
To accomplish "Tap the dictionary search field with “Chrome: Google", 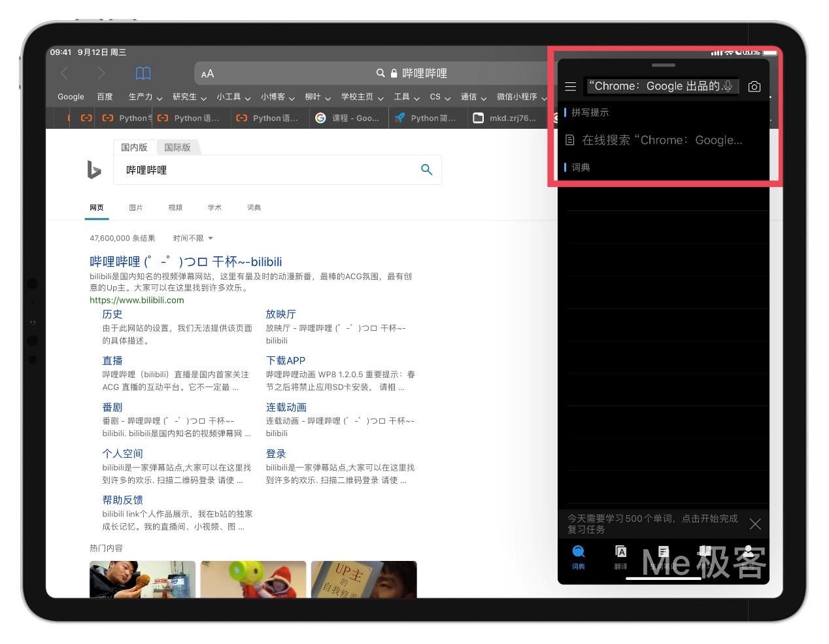I will pyautogui.click(x=662, y=86).
